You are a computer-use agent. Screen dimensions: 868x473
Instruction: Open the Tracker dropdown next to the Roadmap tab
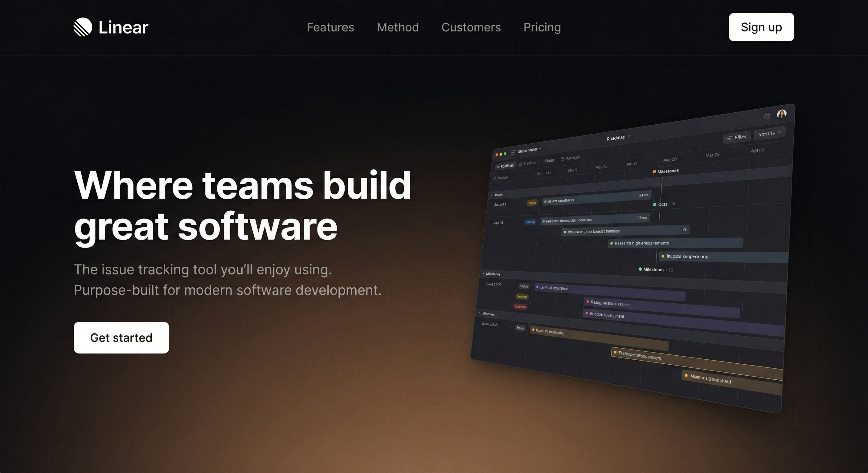[530, 163]
